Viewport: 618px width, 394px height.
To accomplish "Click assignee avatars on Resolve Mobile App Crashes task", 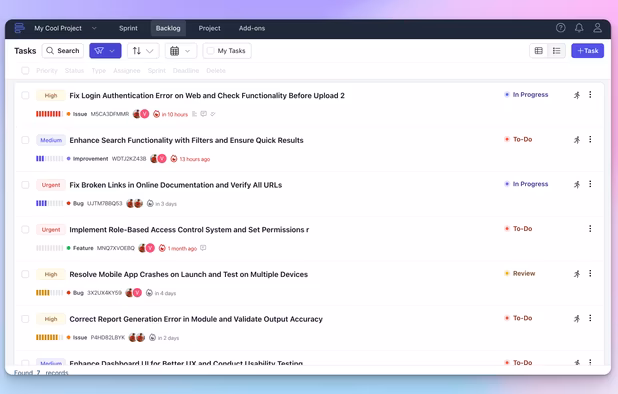I will [x=133, y=293].
